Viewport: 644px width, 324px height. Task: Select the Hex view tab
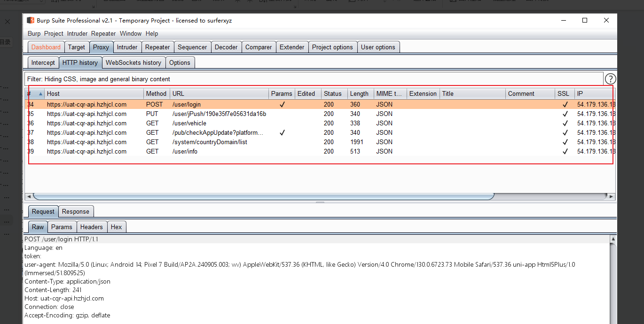point(117,227)
